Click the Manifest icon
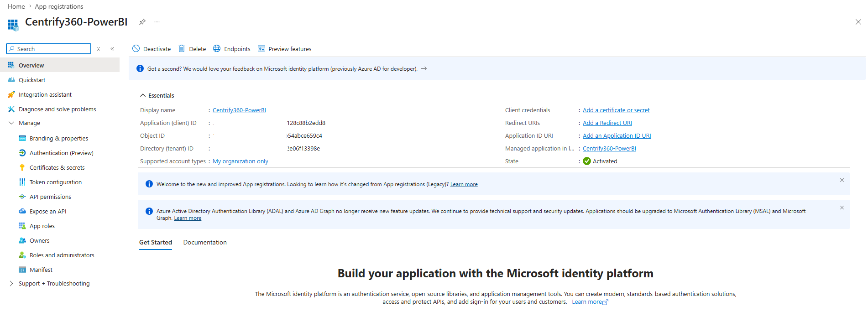 point(22,270)
